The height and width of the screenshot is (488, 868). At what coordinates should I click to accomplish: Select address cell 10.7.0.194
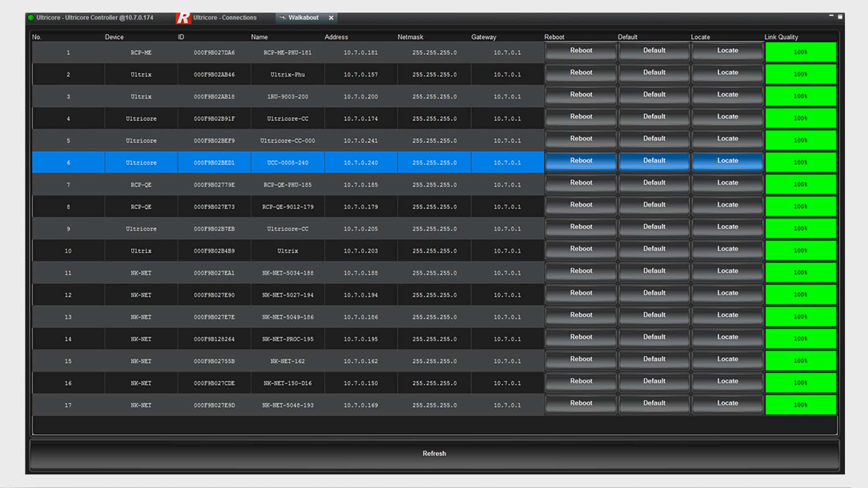(361, 295)
